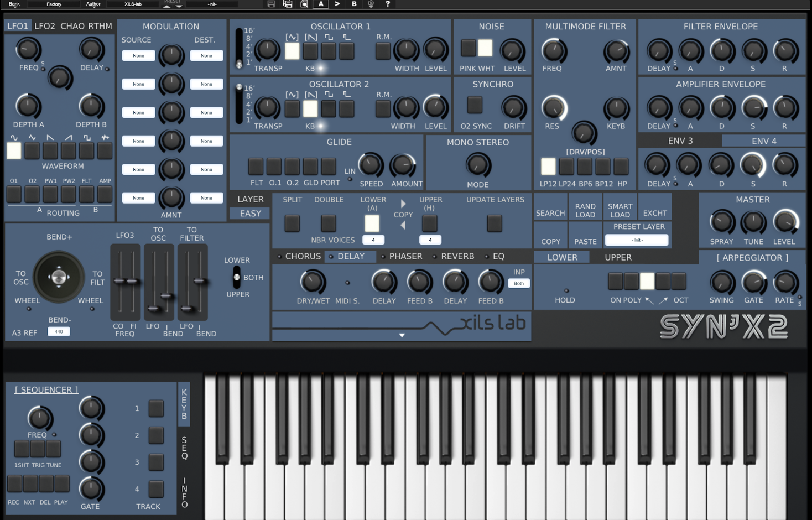
Task: Toggle the DOUBLE layer button
Action: pyautogui.click(x=329, y=223)
